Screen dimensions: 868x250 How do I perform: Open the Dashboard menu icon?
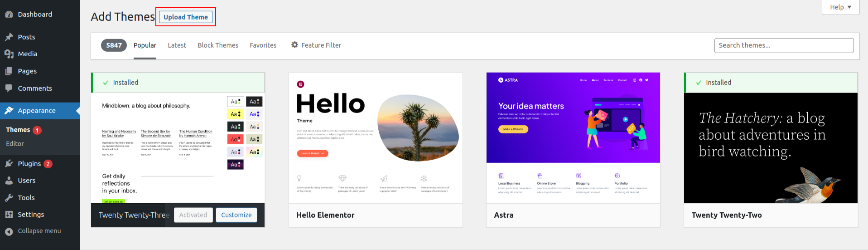(x=9, y=15)
